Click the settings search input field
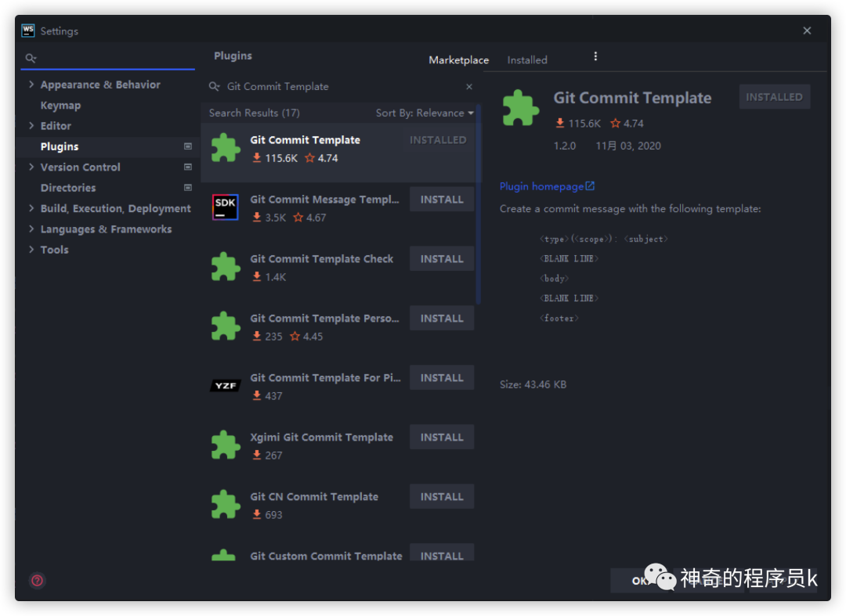Screen dimensions: 846x616 pyautogui.click(x=108, y=58)
